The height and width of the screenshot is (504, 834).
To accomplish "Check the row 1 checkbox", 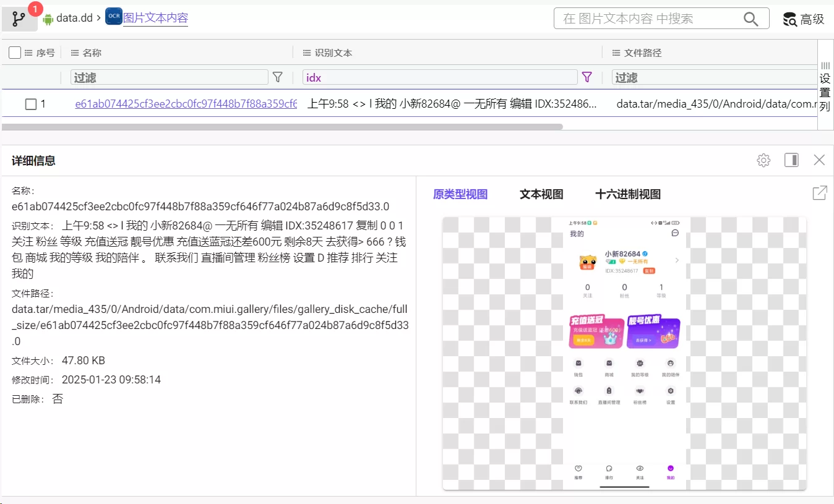I will pos(31,105).
